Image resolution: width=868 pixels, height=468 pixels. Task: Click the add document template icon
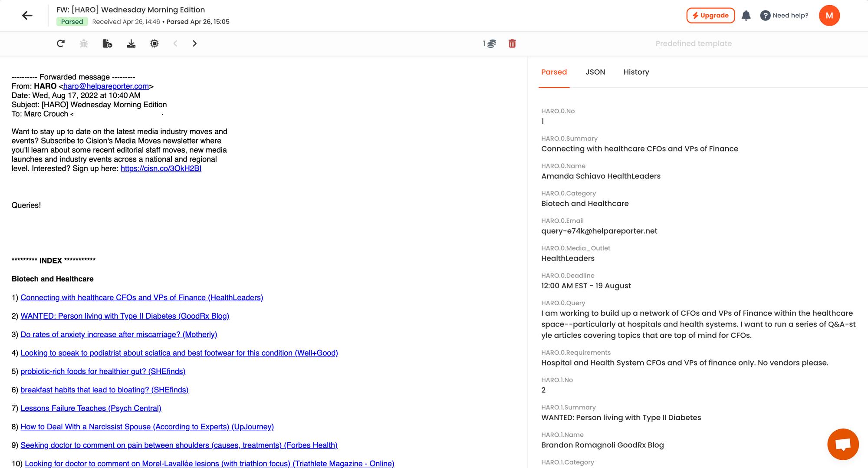(x=107, y=43)
